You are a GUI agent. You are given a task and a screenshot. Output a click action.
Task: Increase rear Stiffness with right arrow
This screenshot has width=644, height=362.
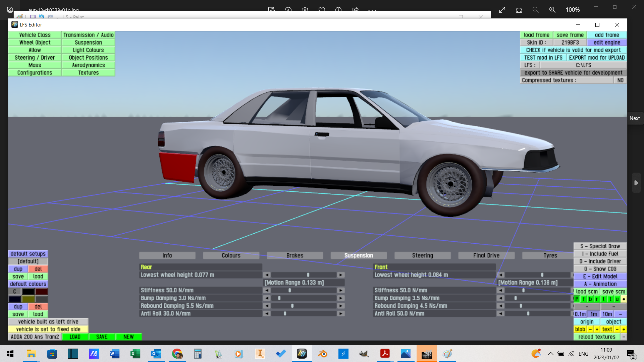(x=341, y=290)
